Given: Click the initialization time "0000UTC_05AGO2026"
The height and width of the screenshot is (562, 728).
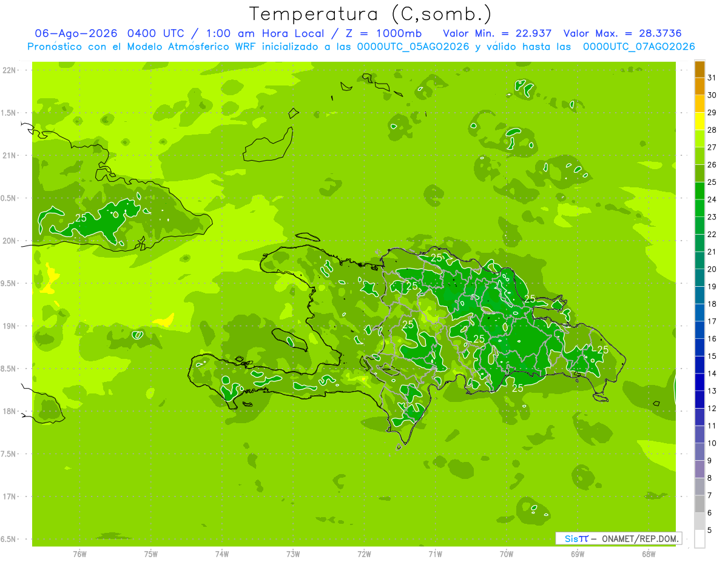Looking at the screenshot, I should pyautogui.click(x=413, y=47).
